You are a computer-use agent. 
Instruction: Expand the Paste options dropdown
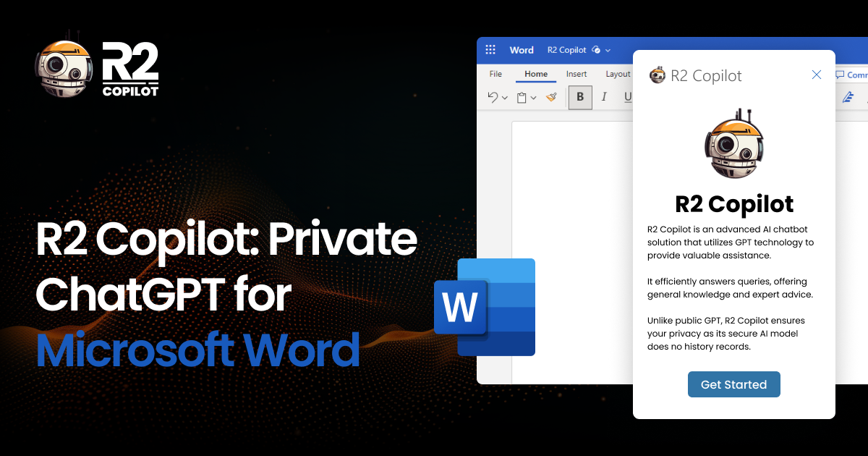tap(534, 96)
